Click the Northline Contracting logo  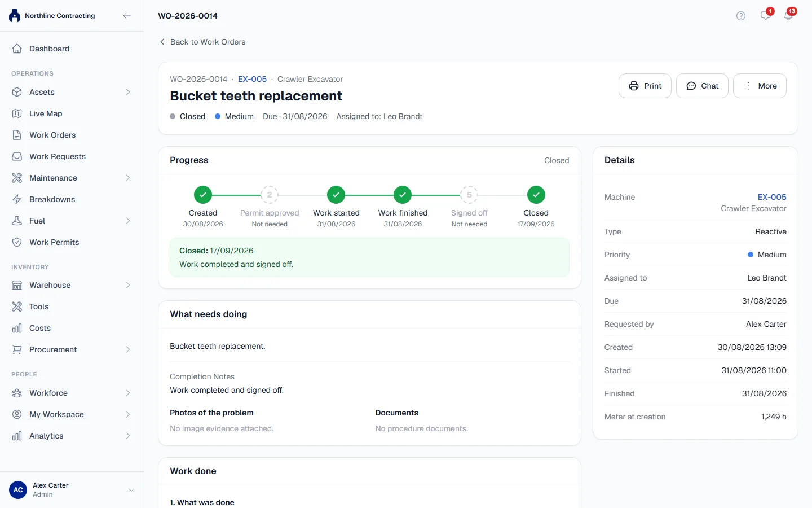15,16
